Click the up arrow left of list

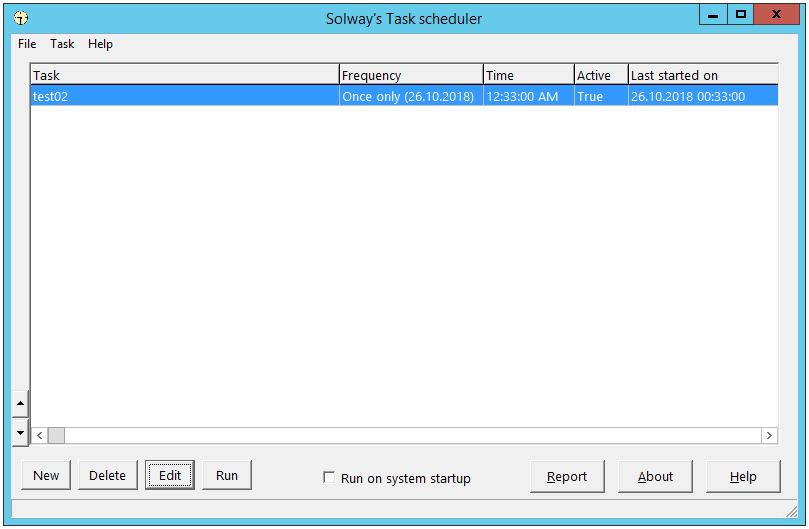[x=19, y=403]
